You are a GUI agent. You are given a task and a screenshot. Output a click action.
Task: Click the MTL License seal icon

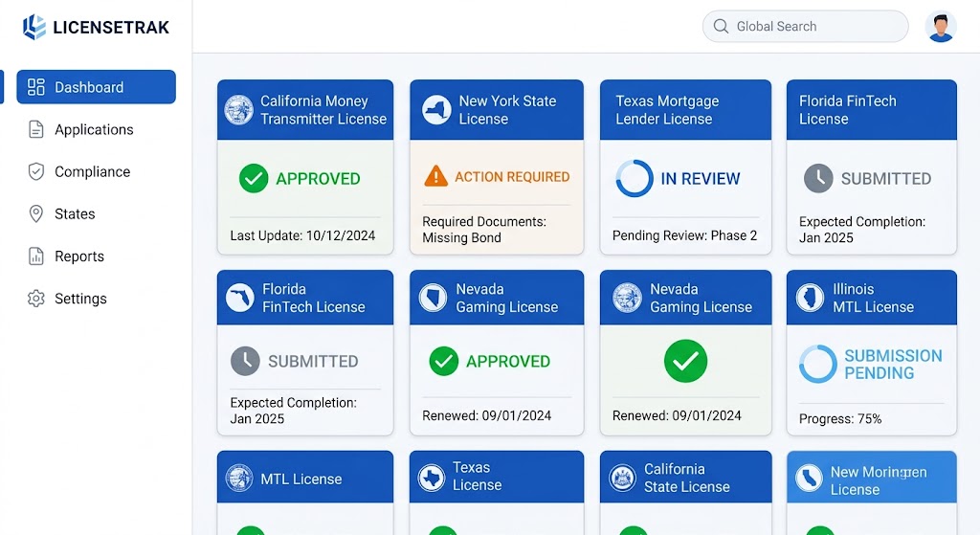pos(238,479)
